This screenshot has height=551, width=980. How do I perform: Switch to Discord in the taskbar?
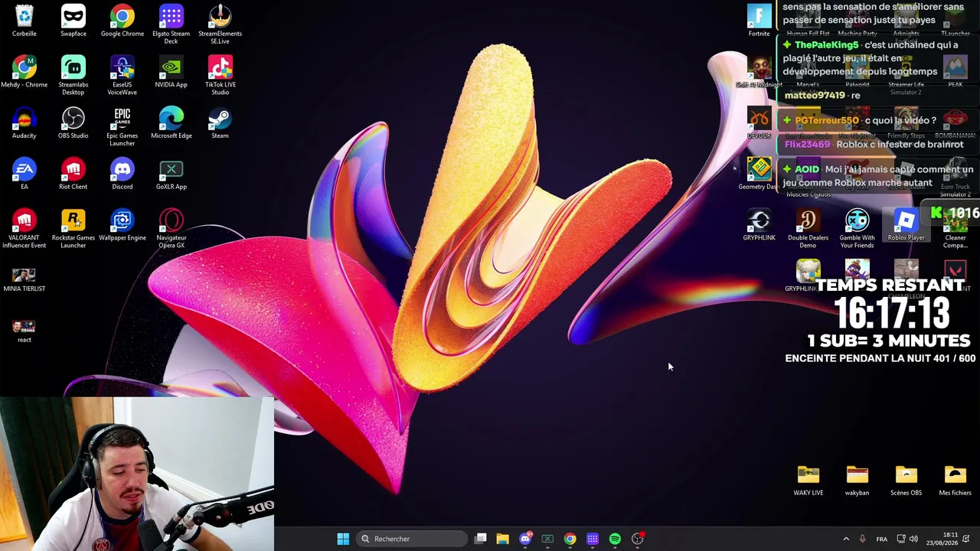(525, 539)
